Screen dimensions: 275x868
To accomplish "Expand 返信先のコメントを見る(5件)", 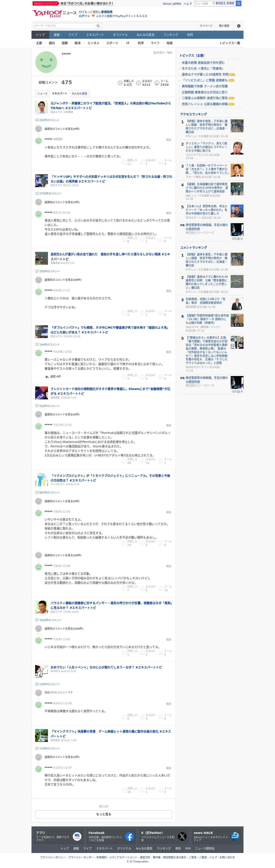I will point(62,501).
